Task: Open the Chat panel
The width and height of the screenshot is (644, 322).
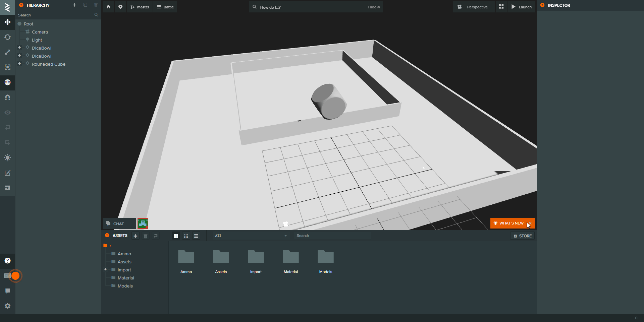Action: [x=119, y=223]
